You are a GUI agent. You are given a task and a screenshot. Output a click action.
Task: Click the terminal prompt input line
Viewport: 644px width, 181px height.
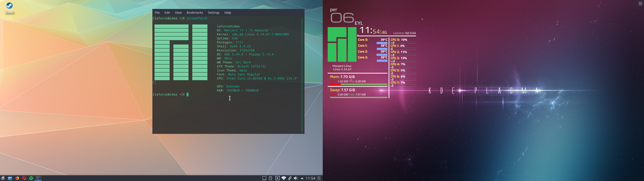171,95
